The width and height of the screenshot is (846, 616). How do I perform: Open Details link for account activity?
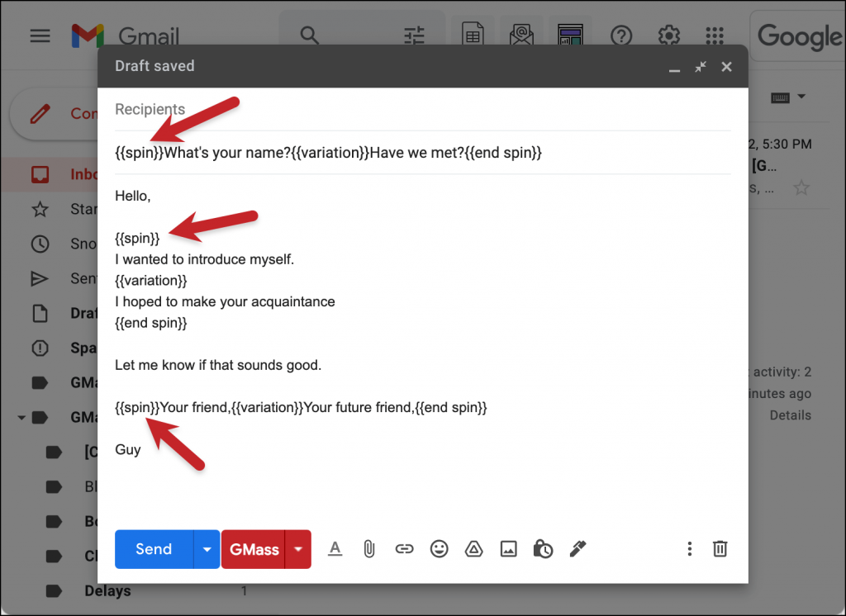(x=791, y=415)
